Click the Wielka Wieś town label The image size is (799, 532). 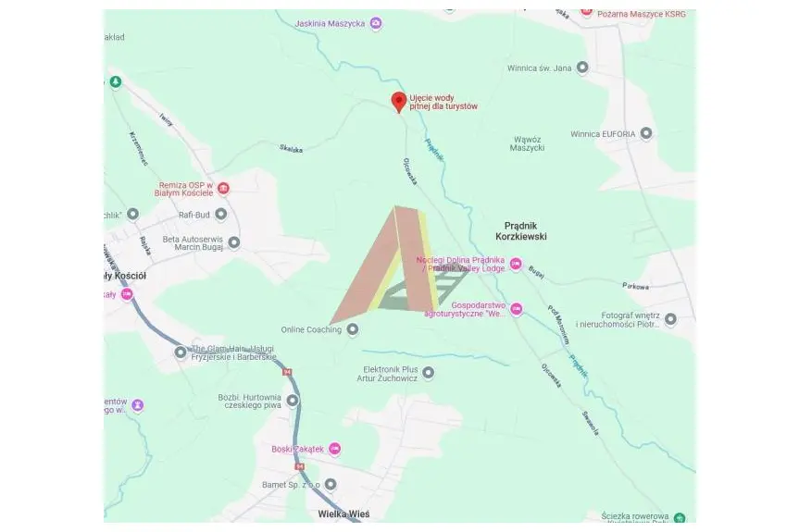coord(344,514)
